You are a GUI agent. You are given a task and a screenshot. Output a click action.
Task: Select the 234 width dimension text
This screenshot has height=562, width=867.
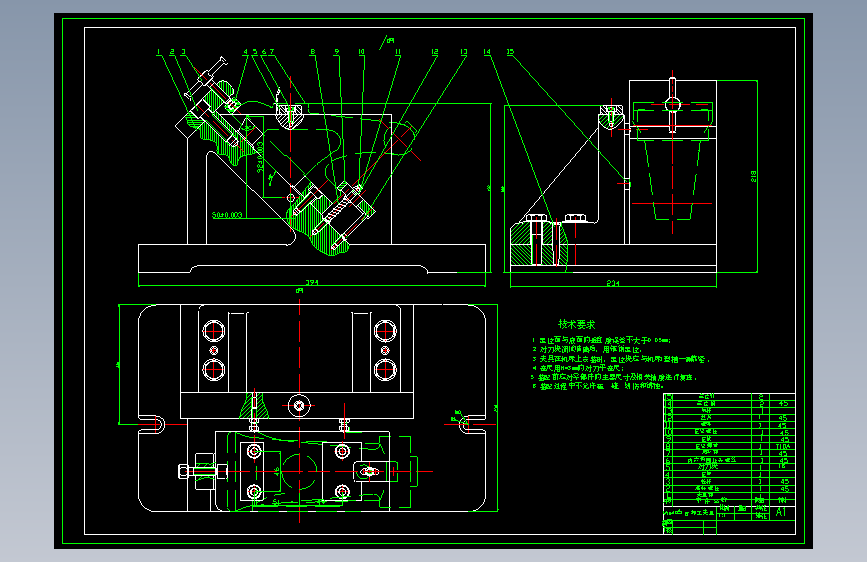click(x=613, y=283)
